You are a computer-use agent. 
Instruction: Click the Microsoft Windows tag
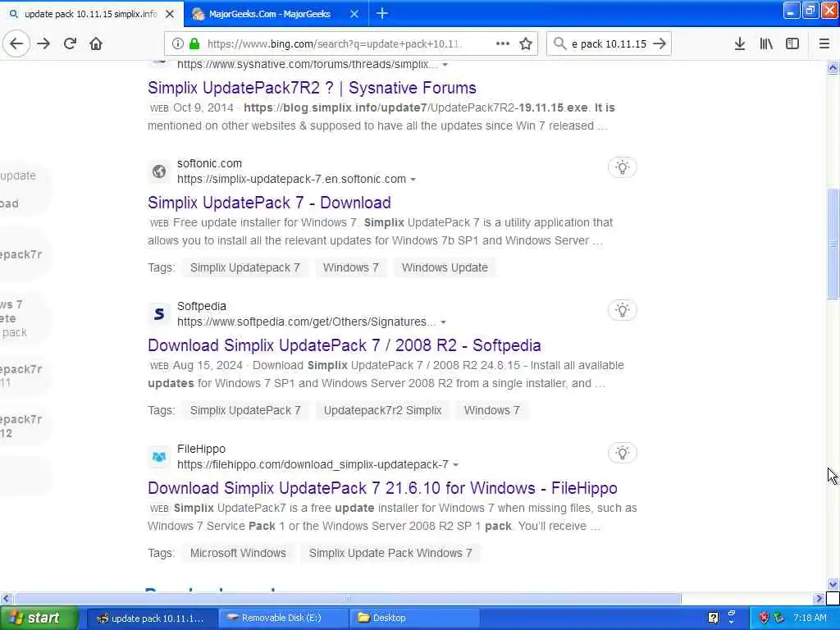238,553
